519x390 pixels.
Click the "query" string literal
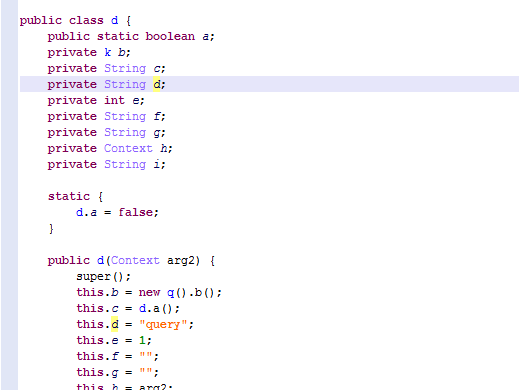point(163,324)
